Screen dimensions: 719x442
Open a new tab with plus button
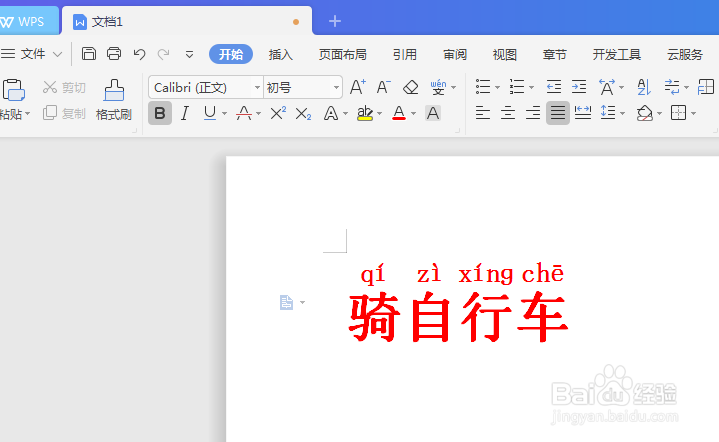point(335,21)
